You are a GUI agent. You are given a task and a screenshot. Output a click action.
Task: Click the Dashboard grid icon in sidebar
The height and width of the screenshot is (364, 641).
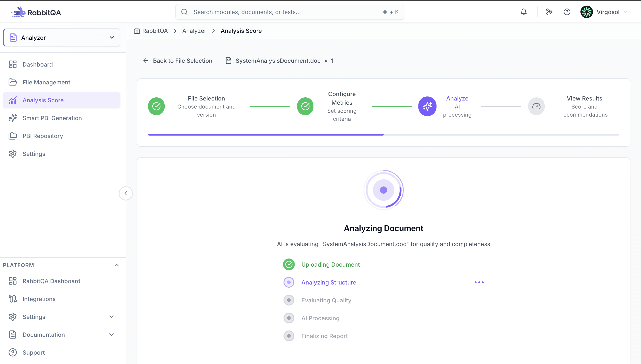click(13, 64)
